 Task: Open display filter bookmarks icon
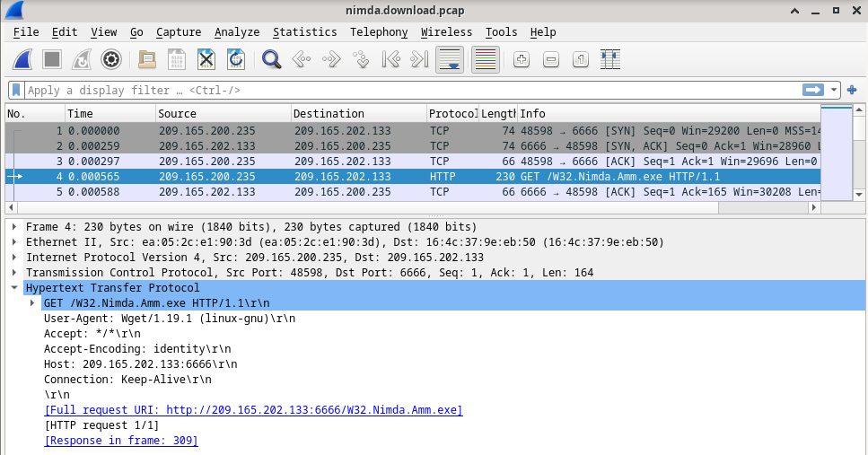coord(16,90)
